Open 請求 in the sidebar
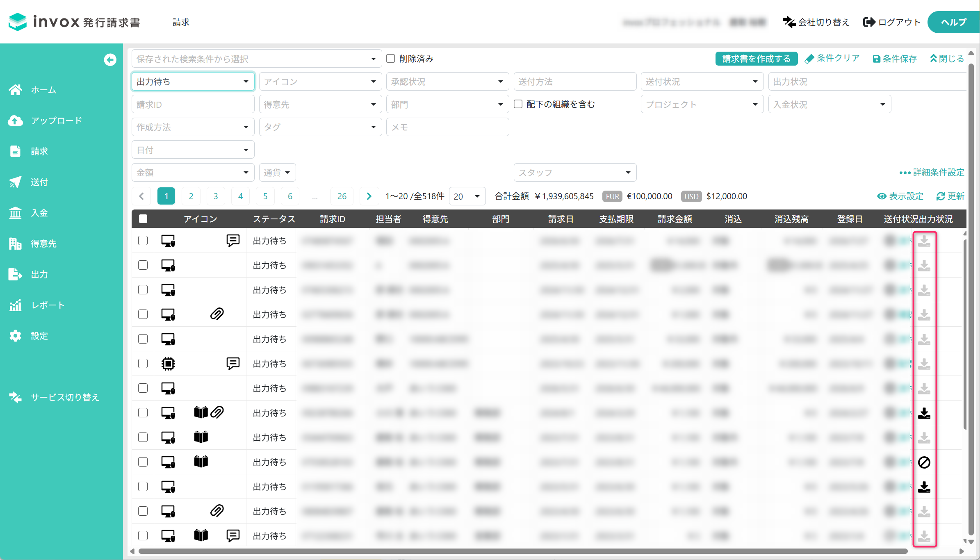Image resolution: width=980 pixels, height=560 pixels. (28, 151)
